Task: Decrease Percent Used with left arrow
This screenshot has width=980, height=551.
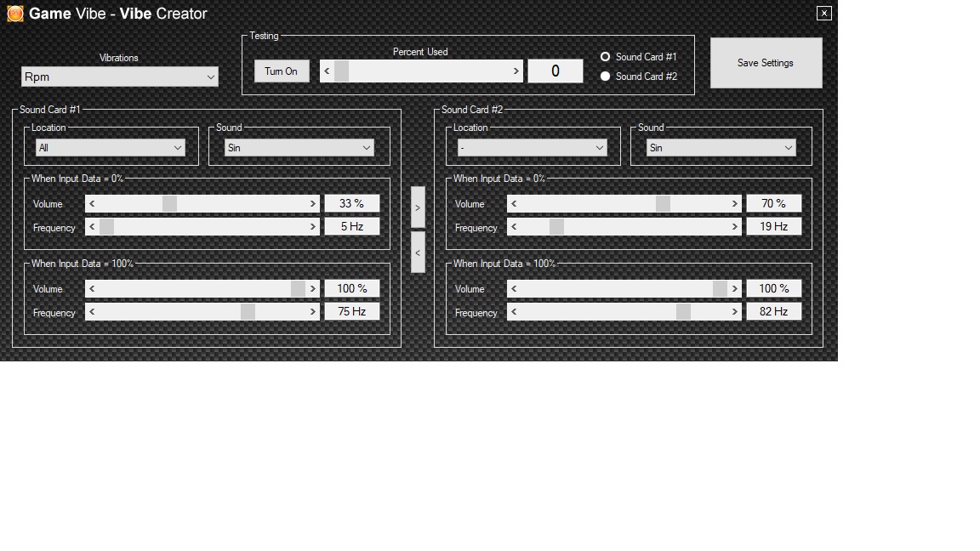Action: [x=327, y=71]
